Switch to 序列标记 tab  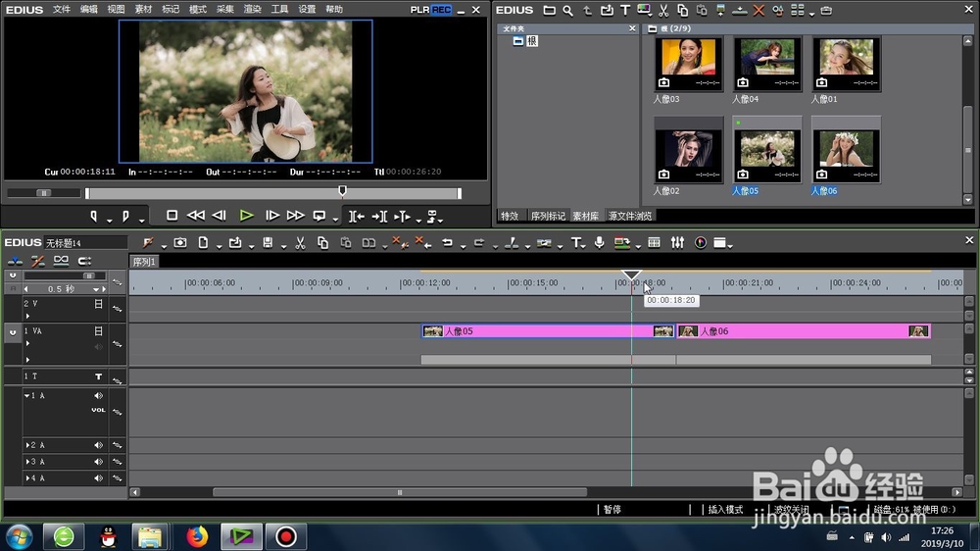coord(548,216)
